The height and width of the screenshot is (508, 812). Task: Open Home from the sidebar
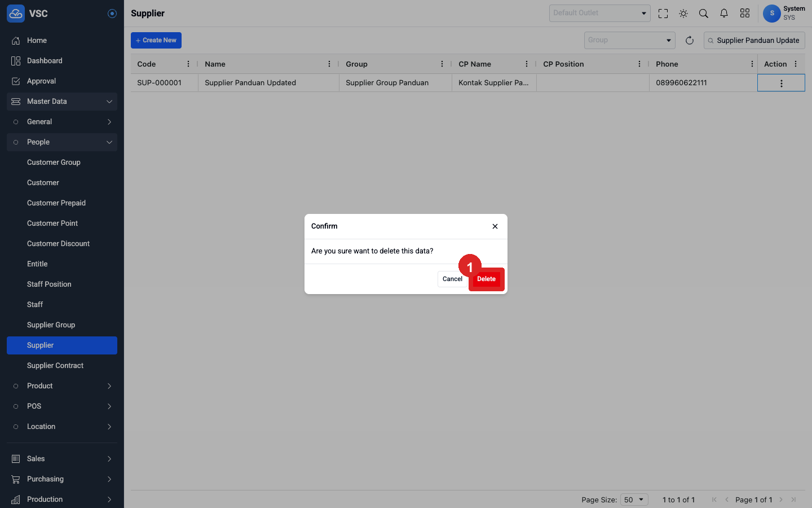[62, 41]
